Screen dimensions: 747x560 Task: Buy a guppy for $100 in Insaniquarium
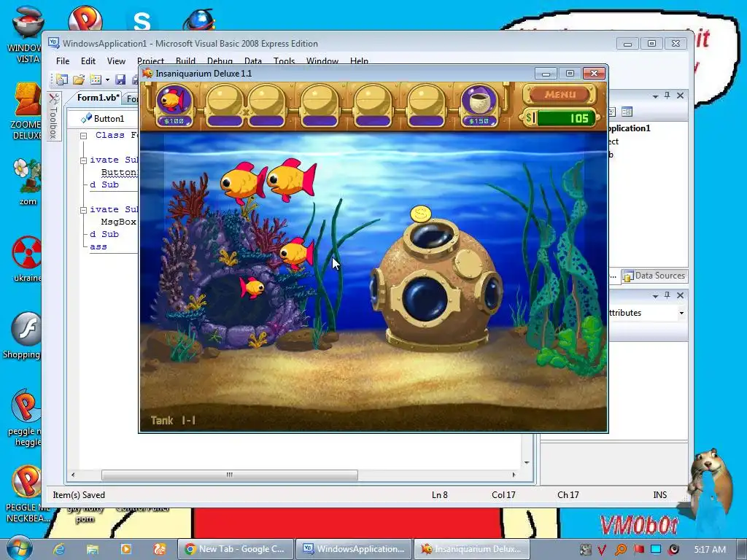[x=174, y=106]
